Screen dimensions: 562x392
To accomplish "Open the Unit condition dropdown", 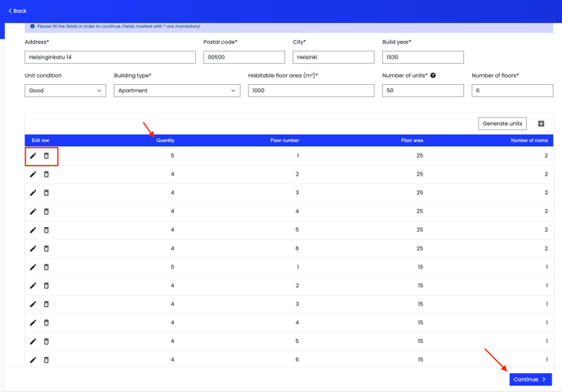I will click(65, 91).
